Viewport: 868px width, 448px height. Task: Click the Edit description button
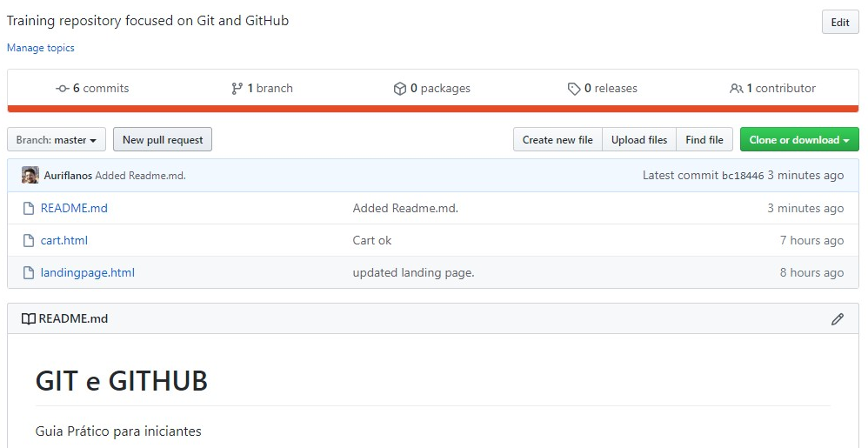pos(840,22)
